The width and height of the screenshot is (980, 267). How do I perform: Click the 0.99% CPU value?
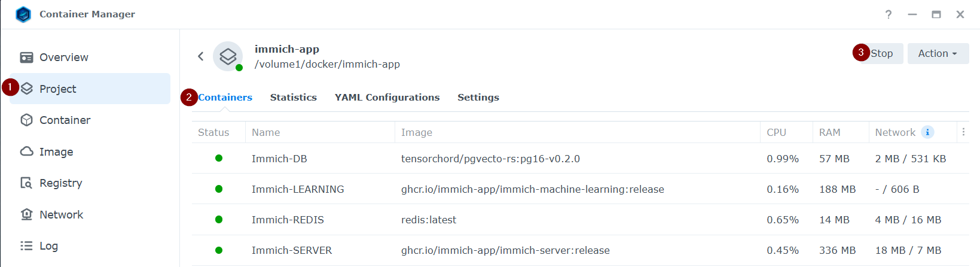(783, 159)
